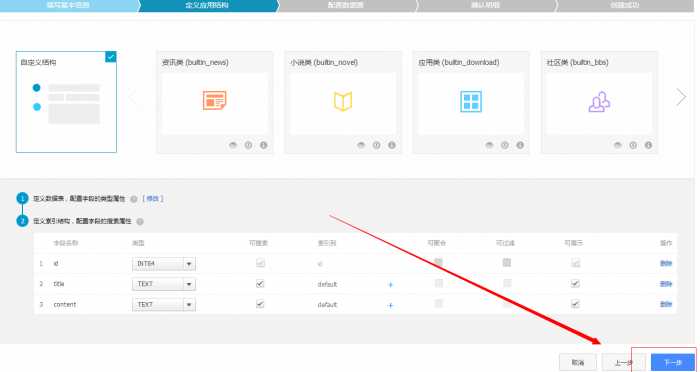This screenshot has width=700, height=372.
Task: Click help icon on builtin_bbs card
Action: click(633, 145)
